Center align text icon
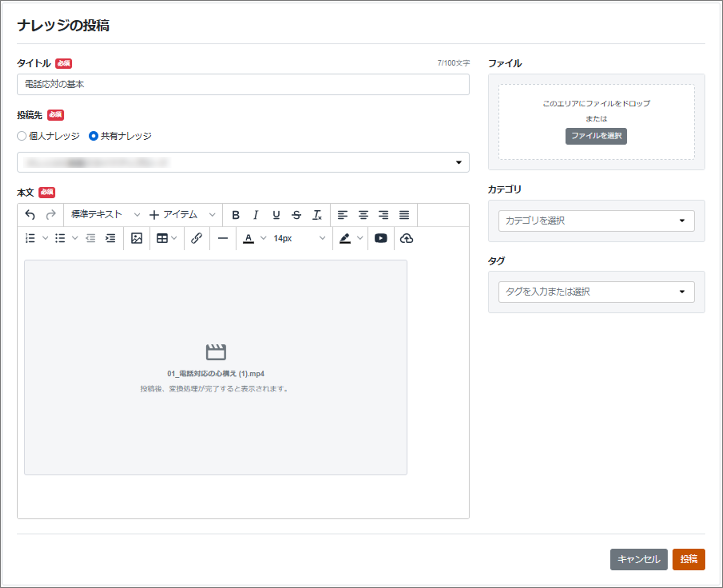The height and width of the screenshot is (588, 723). pyautogui.click(x=363, y=215)
